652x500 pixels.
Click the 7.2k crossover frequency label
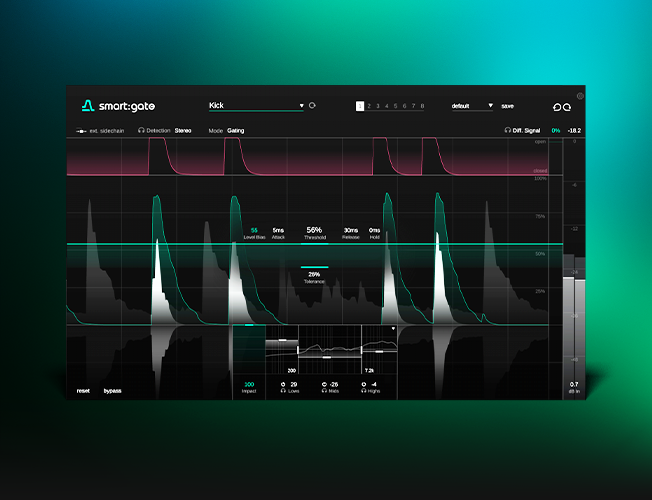369,370
